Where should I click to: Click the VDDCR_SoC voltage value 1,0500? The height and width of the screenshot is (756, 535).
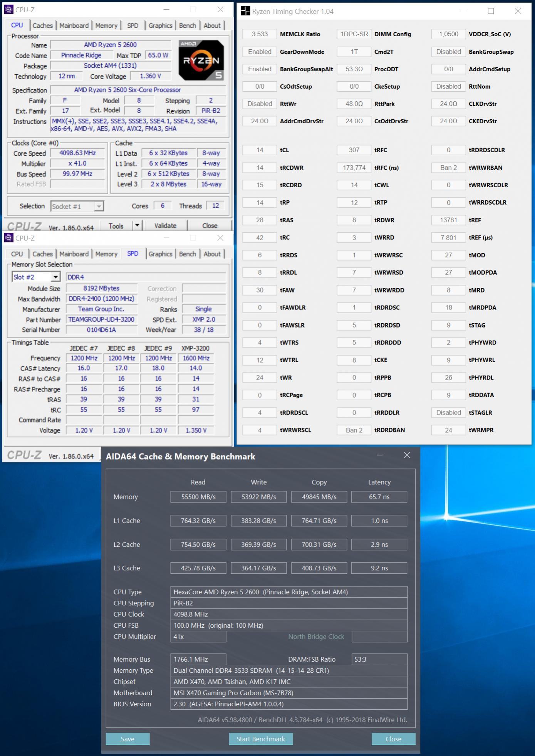tap(449, 34)
